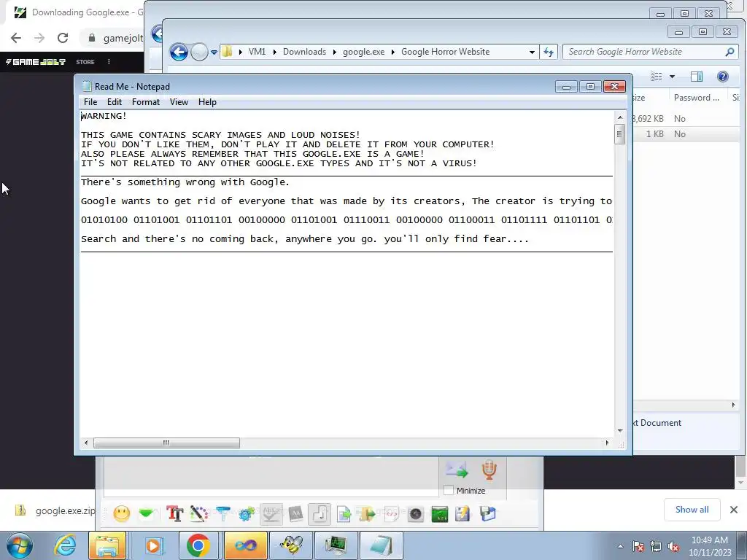
Task: Open the Windows Start menu
Action: pos(19,545)
